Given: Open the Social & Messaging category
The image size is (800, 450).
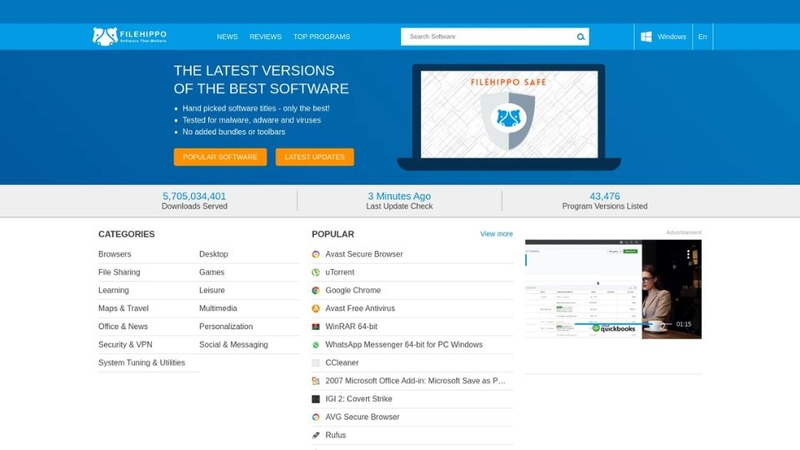Looking at the screenshot, I should (x=234, y=345).
